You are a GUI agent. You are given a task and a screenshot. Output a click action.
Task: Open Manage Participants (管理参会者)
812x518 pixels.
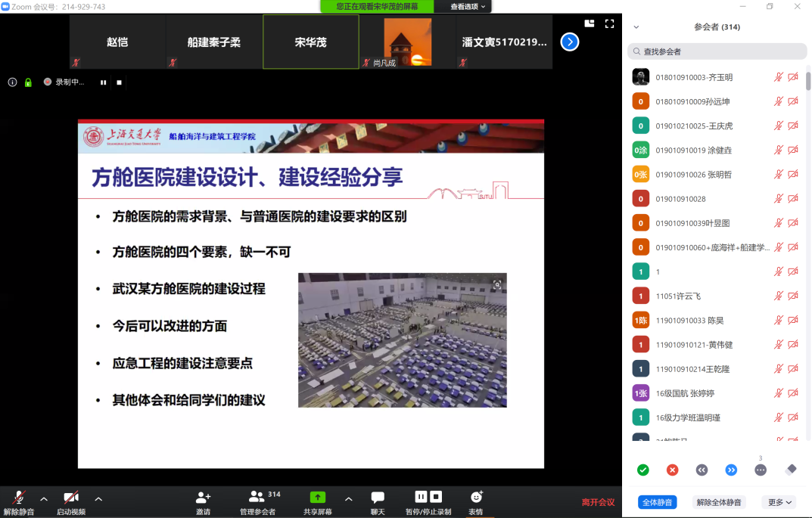(257, 498)
